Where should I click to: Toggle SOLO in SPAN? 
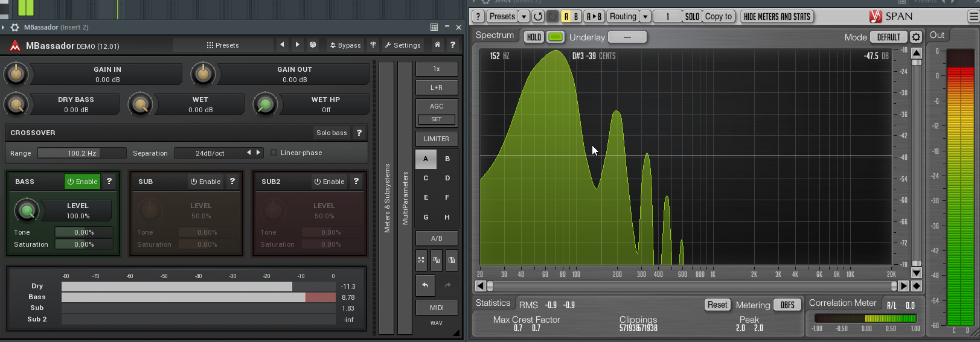tap(693, 16)
